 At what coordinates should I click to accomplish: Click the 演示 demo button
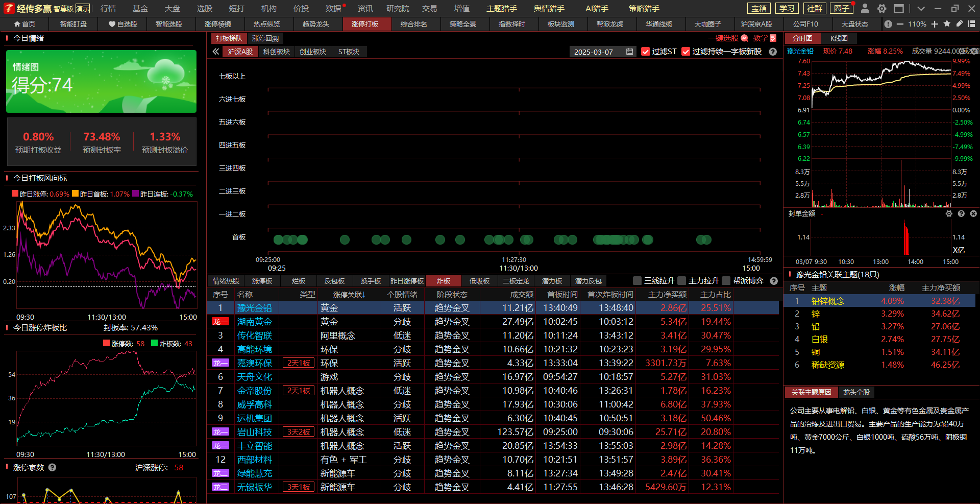83,9
